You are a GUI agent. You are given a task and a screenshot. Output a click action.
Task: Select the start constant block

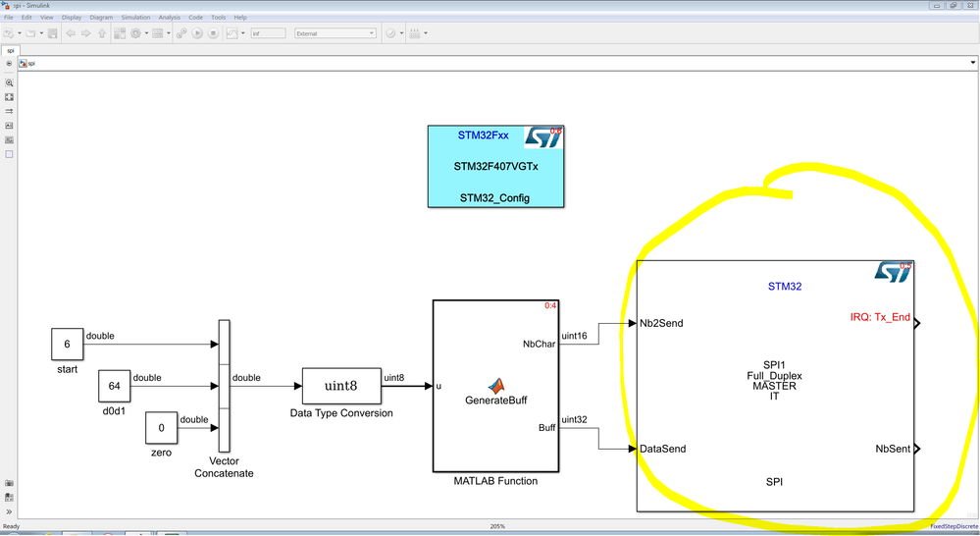click(x=67, y=344)
